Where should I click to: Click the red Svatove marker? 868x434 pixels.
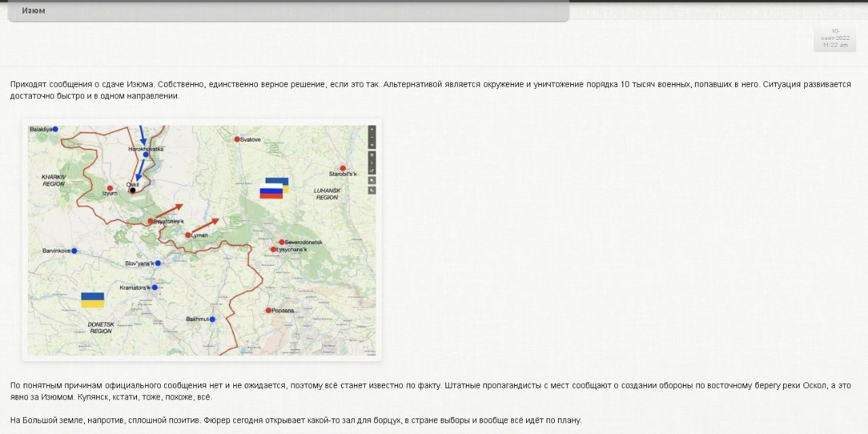[237, 139]
